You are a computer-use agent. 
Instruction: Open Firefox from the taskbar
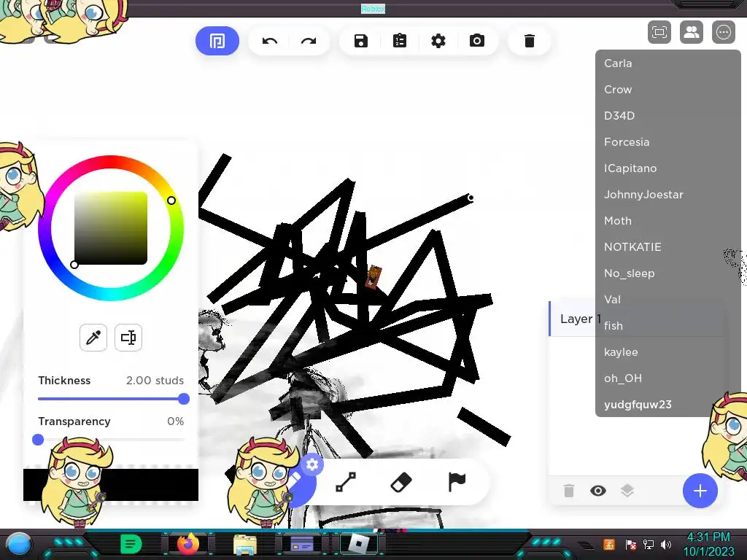tap(187, 544)
